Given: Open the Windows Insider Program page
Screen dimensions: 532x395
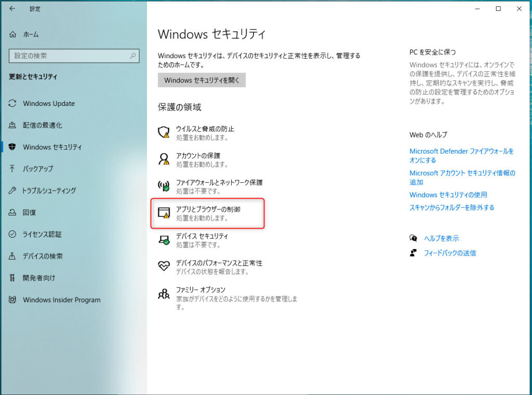Looking at the screenshot, I should (x=62, y=299).
